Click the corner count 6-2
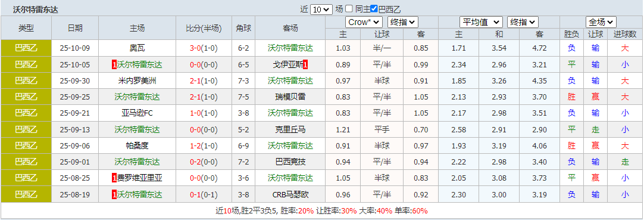 pos(243,48)
